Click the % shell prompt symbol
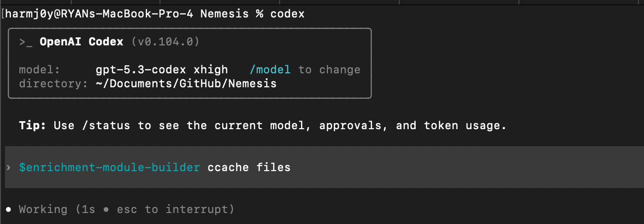644x224 pixels. pos(259,14)
